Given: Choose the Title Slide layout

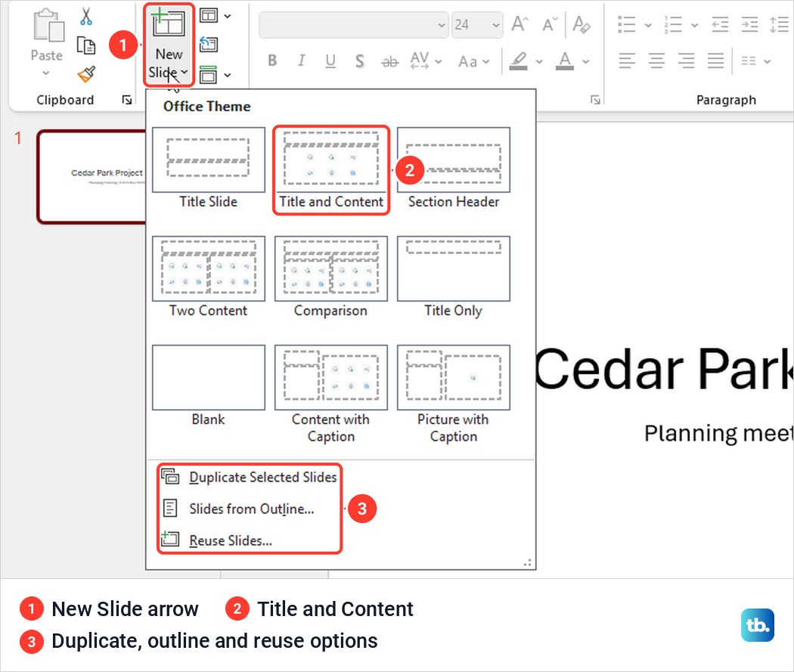Looking at the screenshot, I should (x=208, y=169).
